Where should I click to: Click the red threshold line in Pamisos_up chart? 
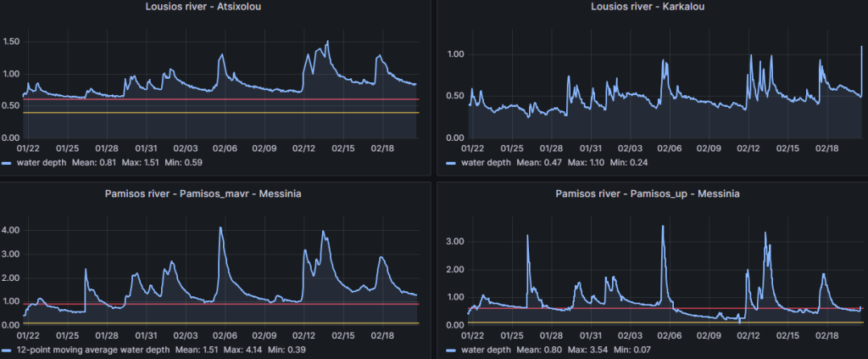pos(593,308)
